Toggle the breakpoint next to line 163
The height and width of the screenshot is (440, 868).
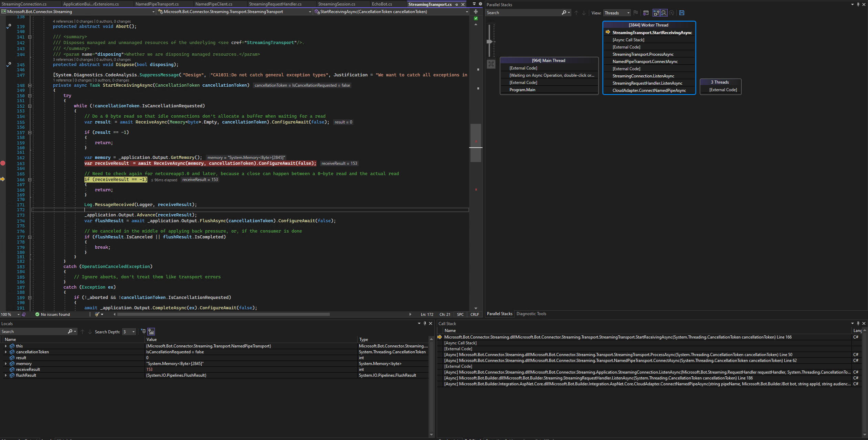[x=3, y=163]
